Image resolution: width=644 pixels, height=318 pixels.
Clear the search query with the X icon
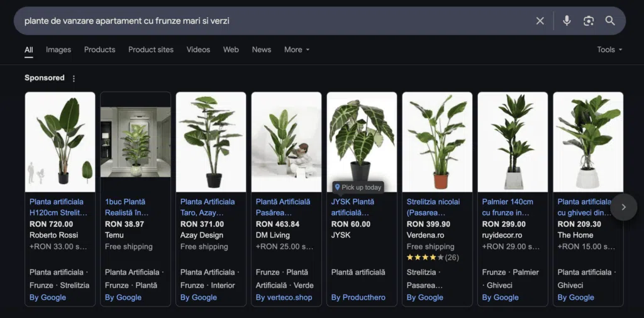click(540, 21)
